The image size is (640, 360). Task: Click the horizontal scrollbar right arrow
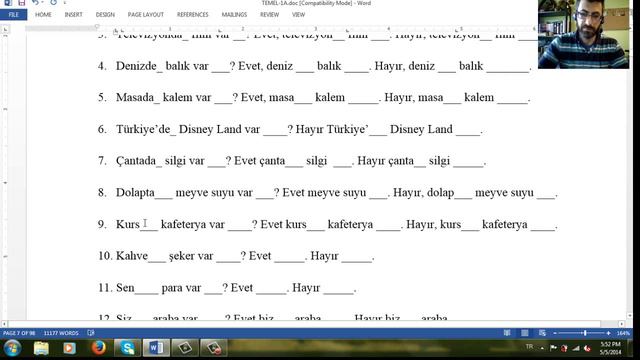pos(622,324)
